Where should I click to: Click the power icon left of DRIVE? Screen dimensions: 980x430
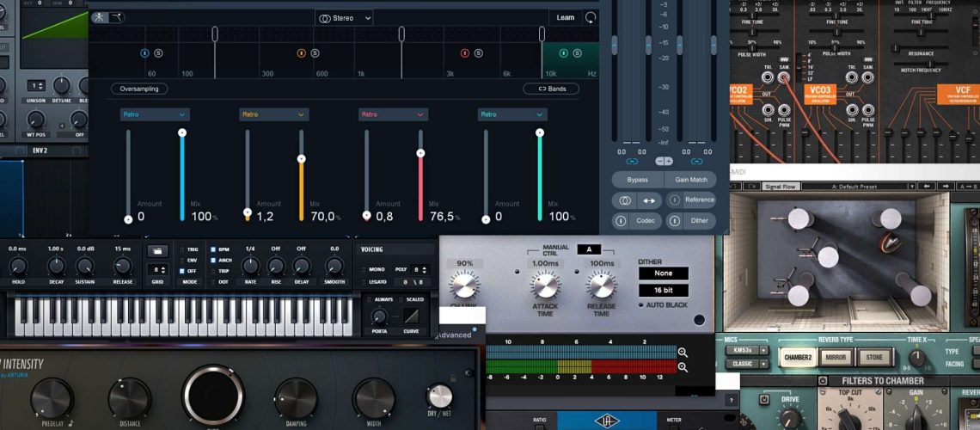[763, 399]
